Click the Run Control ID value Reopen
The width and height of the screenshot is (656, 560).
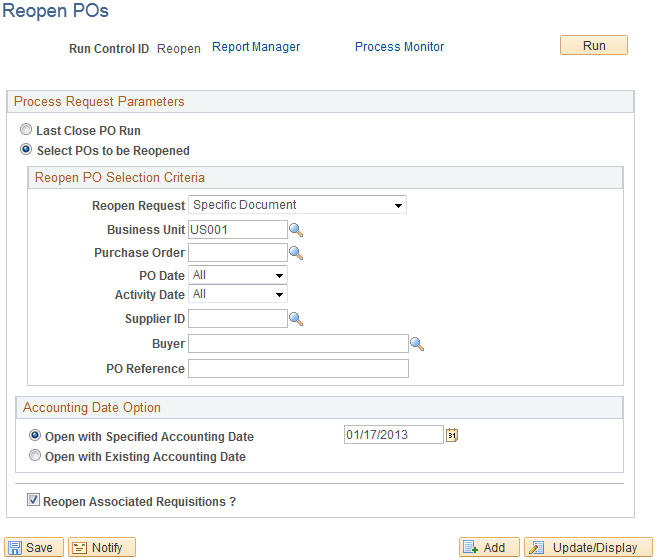pyautogui.click(x=179, y=49)
